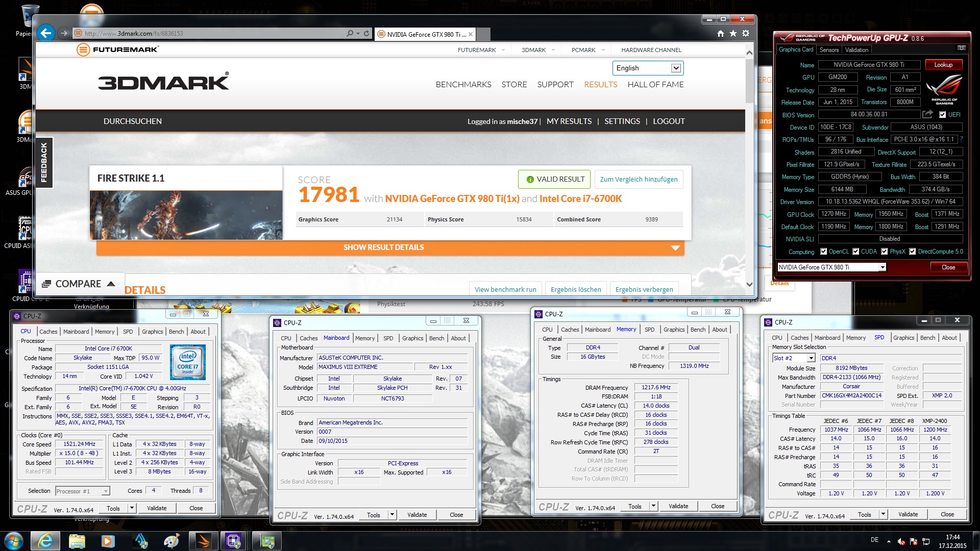Viewport: 980px width, 551px height.
Task: Open the English language dropdown
Action: pos(648,68)
